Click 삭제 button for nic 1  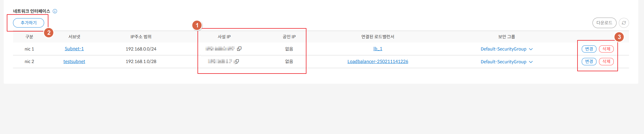point(606,49)
